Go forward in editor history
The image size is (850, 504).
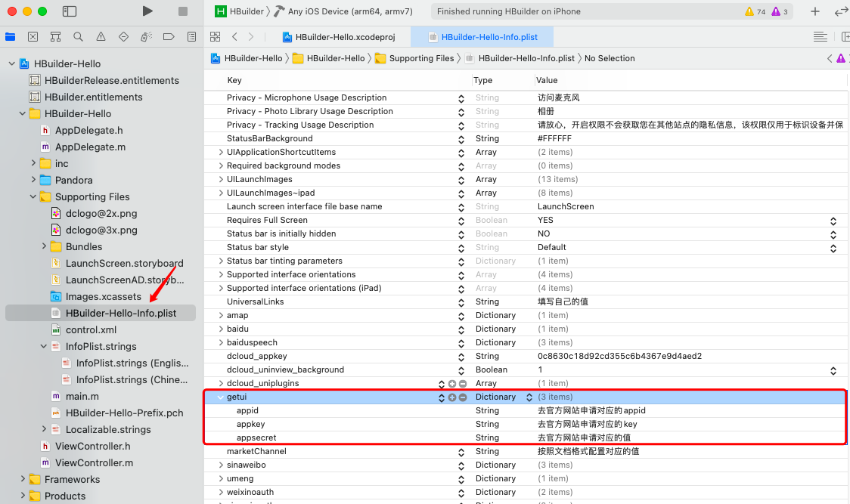coord(251,37)
